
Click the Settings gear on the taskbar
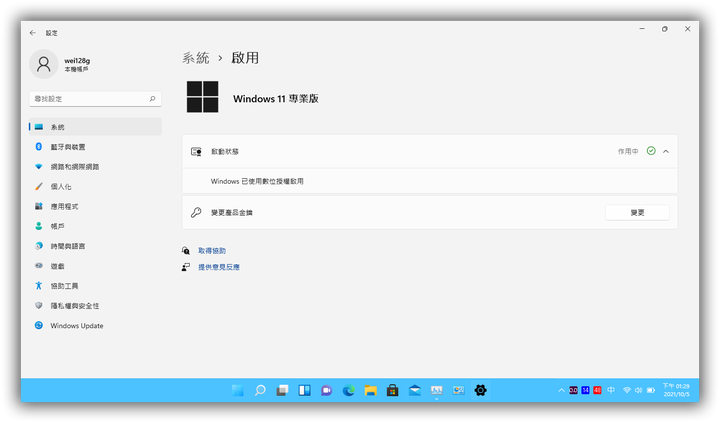(480, 390)
